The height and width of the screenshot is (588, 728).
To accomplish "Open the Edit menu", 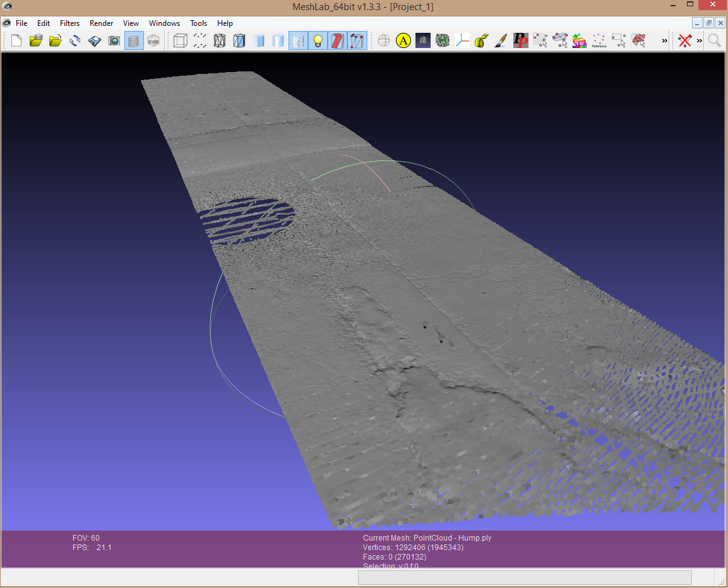I will (44, 23).
